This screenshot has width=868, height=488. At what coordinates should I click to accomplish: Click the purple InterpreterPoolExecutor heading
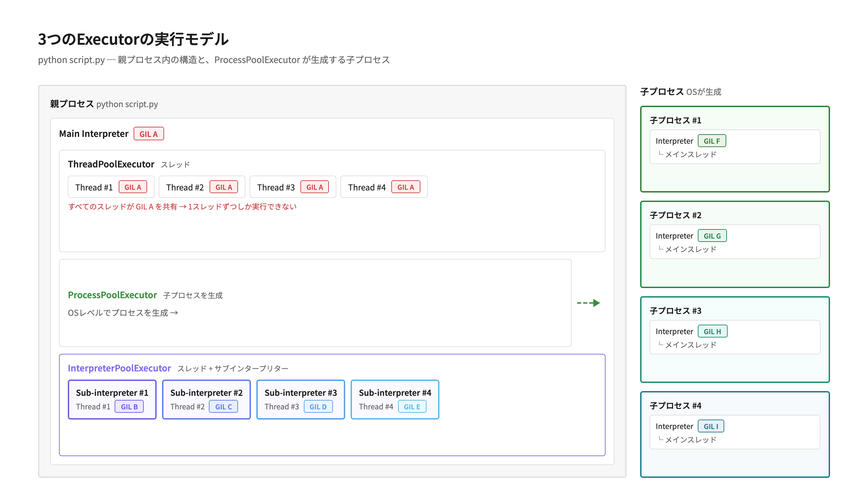pyautogui.click(x=119, y=368)
